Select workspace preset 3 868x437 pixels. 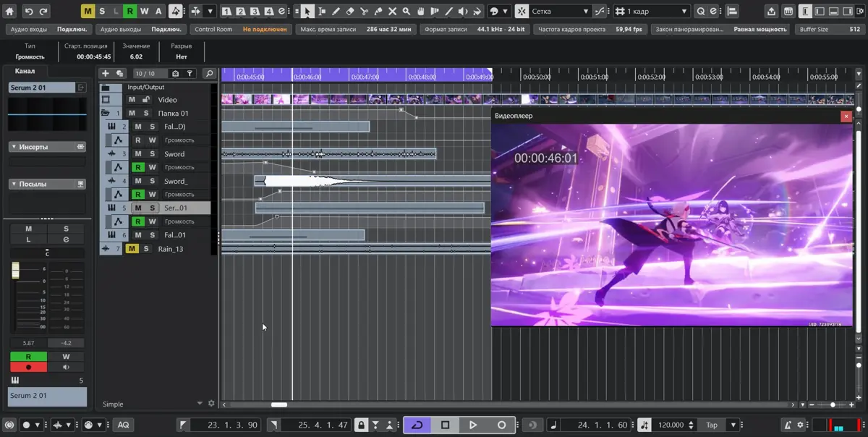(255, 12)
